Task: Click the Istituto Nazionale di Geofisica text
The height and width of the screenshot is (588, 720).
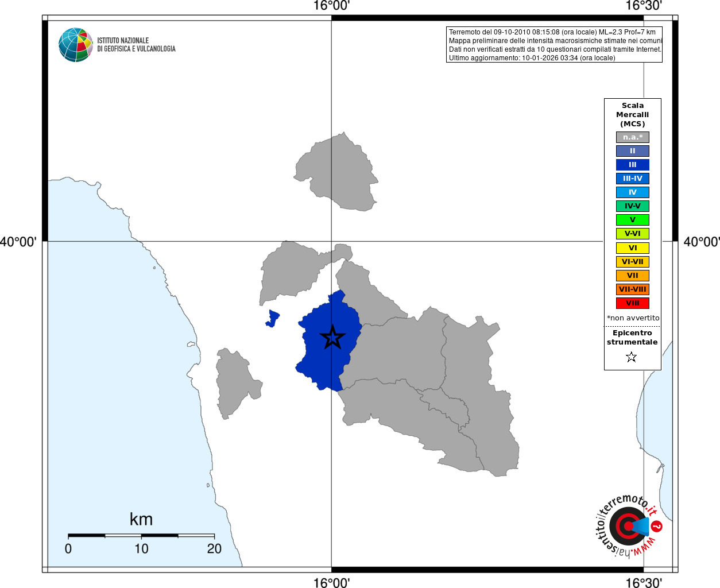Action: pyautogui.click(x=136, y=45)
